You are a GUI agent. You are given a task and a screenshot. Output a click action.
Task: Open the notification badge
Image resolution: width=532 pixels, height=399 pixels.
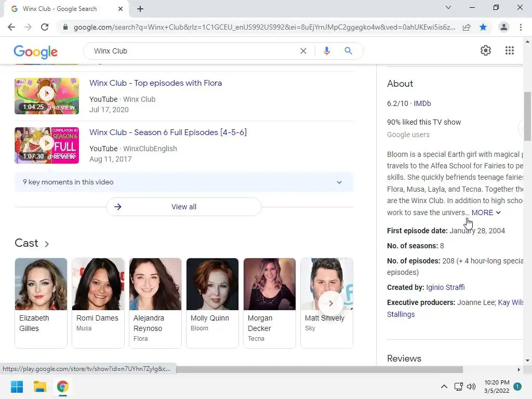click(517, 387)
